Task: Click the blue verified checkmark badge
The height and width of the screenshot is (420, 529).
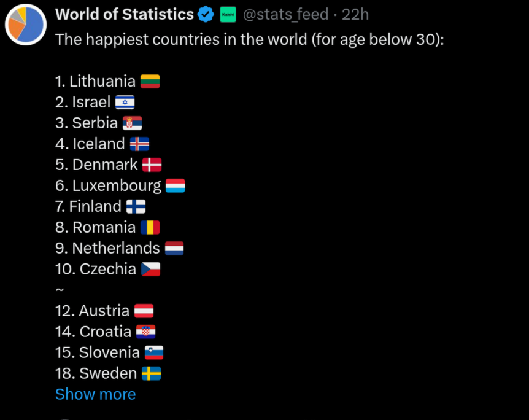Action: [206, 15]
